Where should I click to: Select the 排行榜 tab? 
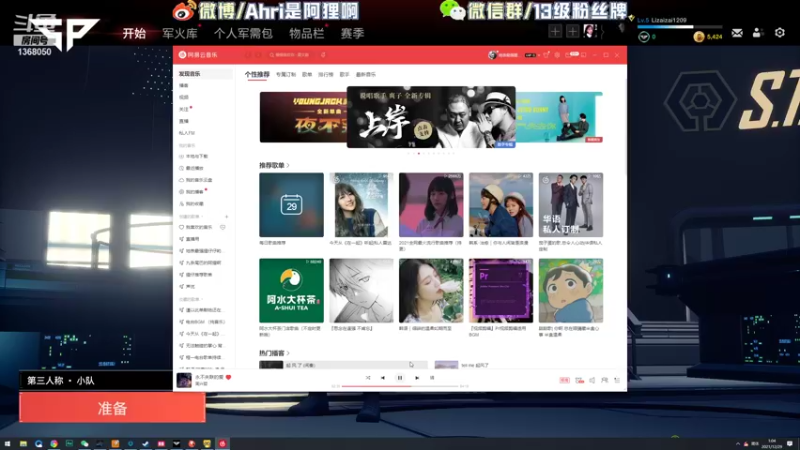326,74
